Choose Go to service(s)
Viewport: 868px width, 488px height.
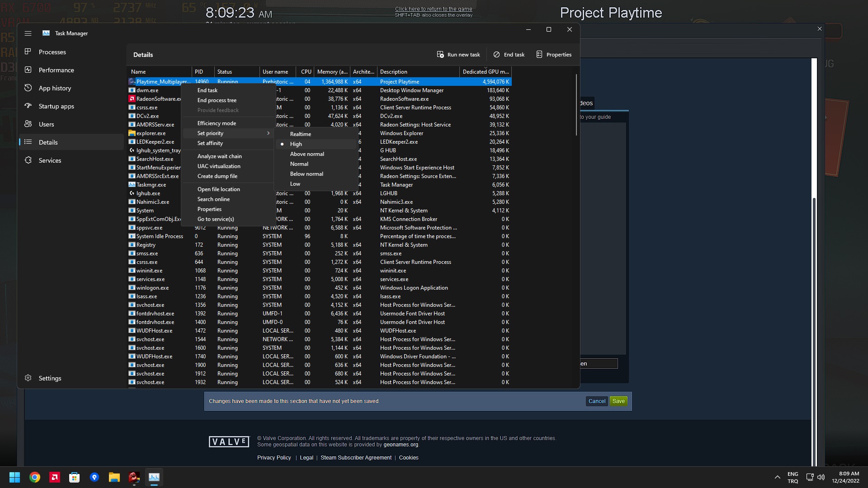(228, 219)
